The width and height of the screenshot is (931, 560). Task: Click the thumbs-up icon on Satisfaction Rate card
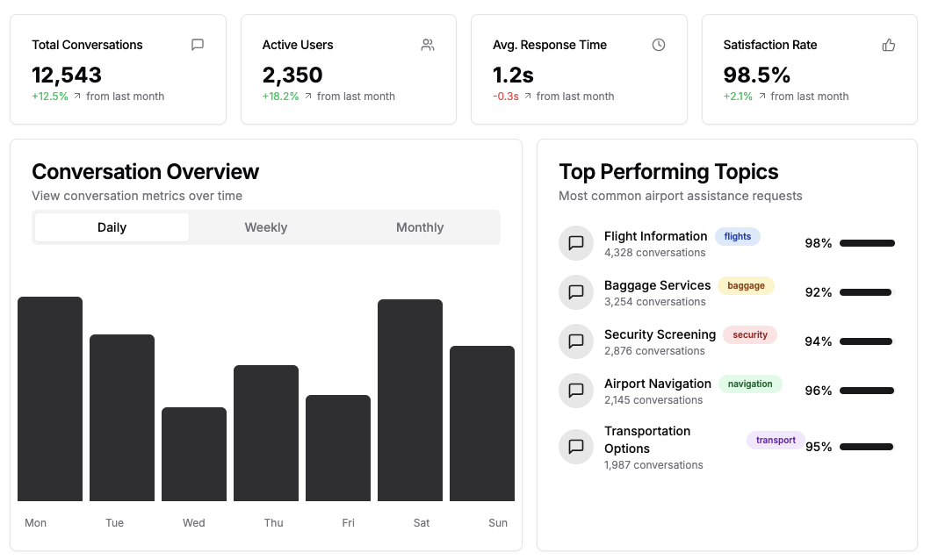tap(888, 44)
